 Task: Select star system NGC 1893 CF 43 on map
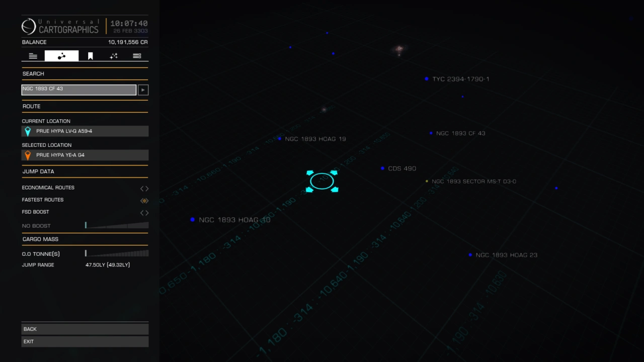tap(461, 133)
